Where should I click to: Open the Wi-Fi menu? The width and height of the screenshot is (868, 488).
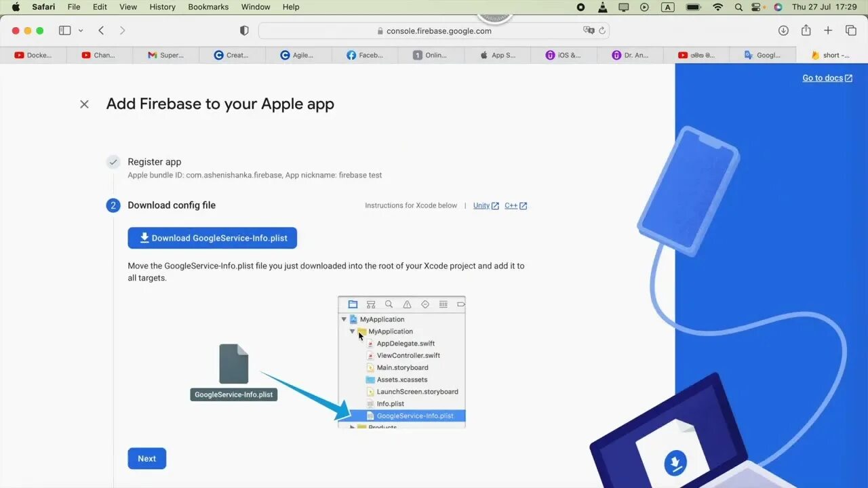(717, 7)
